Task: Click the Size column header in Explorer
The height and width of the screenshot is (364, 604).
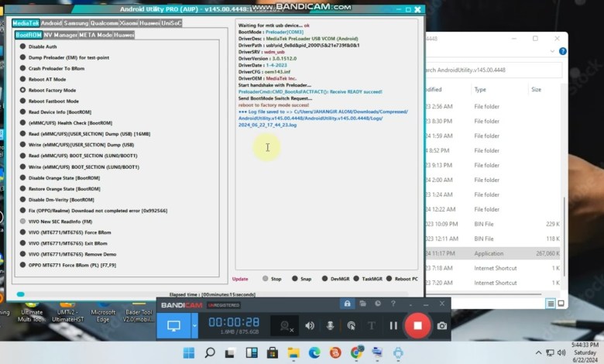Action: [536, 90]
